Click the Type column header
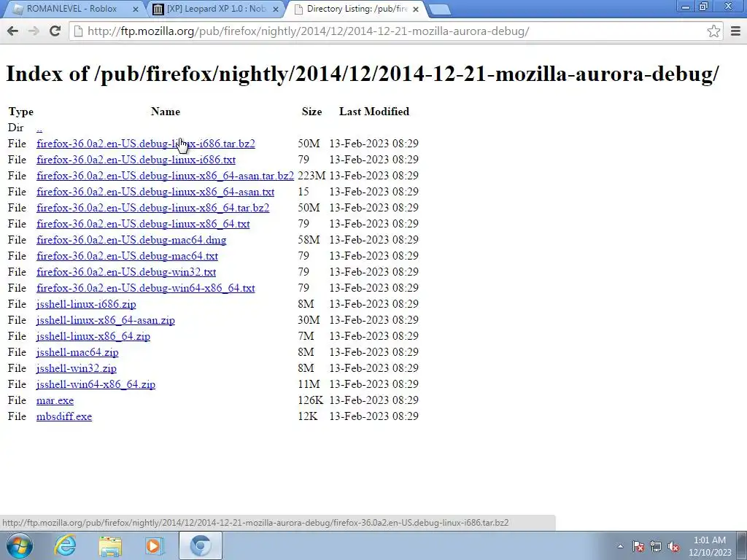 point(21,112)
